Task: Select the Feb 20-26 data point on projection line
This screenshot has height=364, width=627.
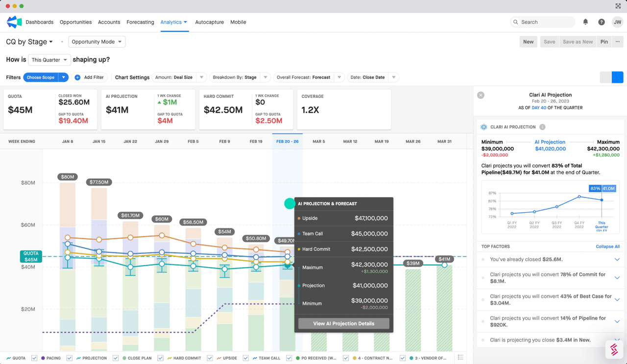Action: pyautogui.click(x=289, y=203)
